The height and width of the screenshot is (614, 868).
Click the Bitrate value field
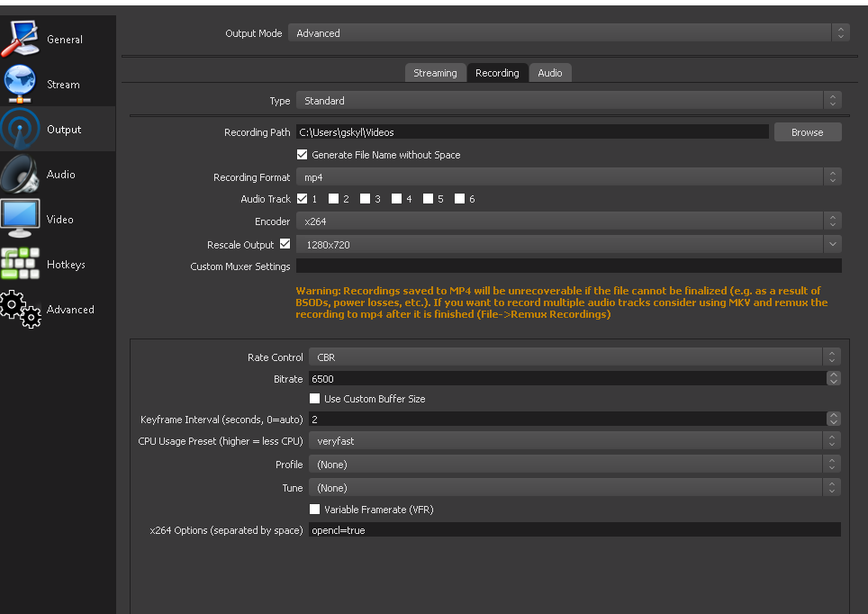(x=567, y=378)
